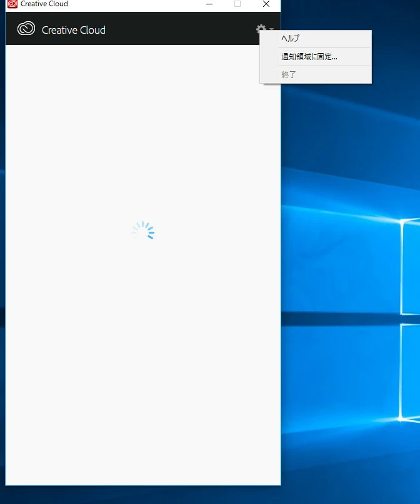
Task: Click the disabled maximize button
Action: 237,4
